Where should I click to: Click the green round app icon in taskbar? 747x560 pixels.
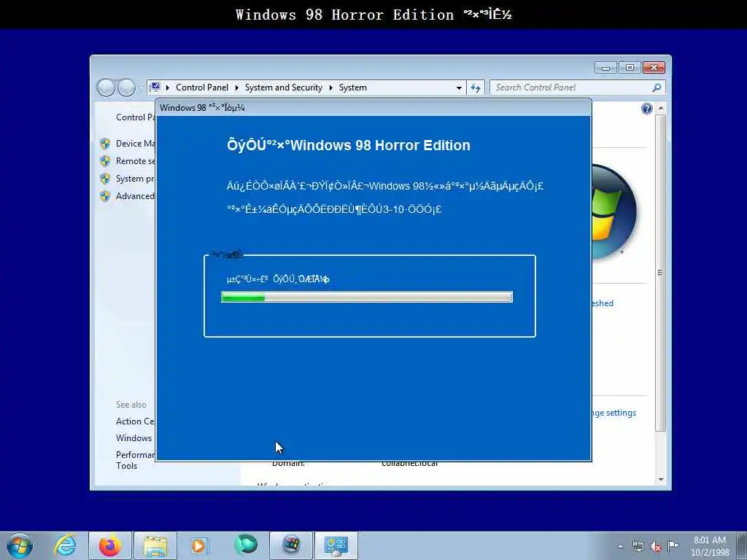[x=245, y=545]
